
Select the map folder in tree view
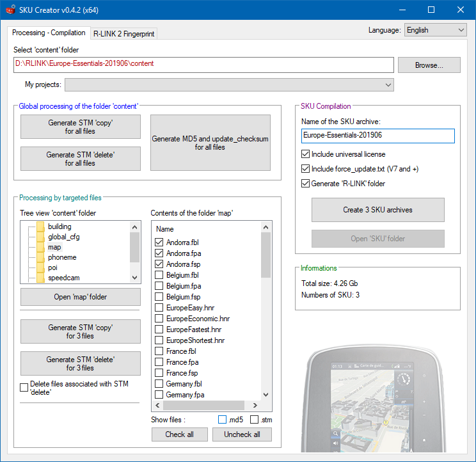coord(54,247)
